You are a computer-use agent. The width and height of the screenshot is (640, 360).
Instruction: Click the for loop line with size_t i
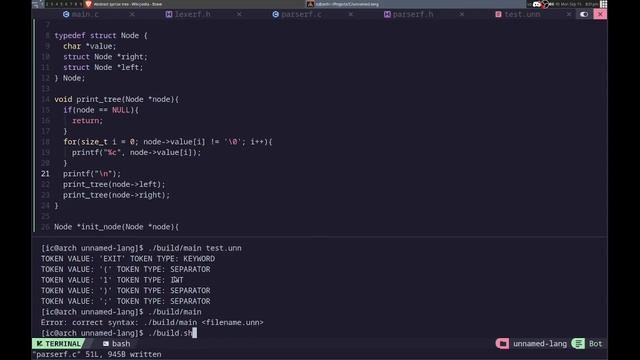[168, 142]
